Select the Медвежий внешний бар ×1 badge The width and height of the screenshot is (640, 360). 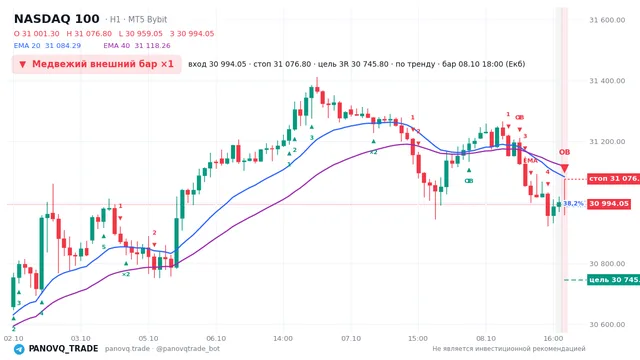[x=97, y=64]
